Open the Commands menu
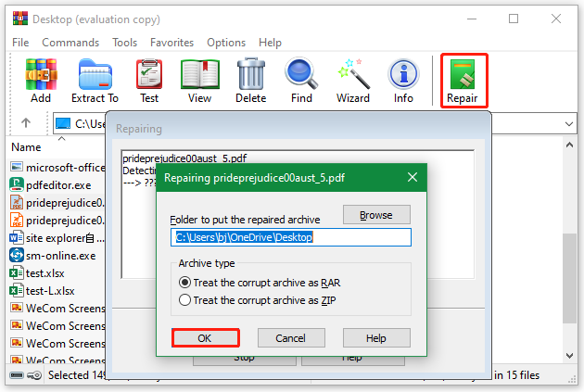584x392 pixels. tap(70, 43)
